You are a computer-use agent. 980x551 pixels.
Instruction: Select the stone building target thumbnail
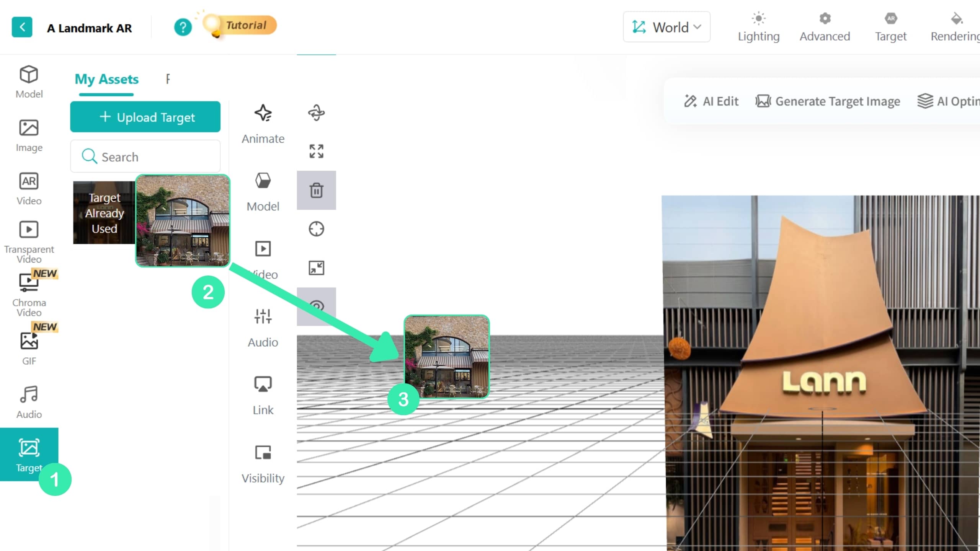tap(183, 220)
